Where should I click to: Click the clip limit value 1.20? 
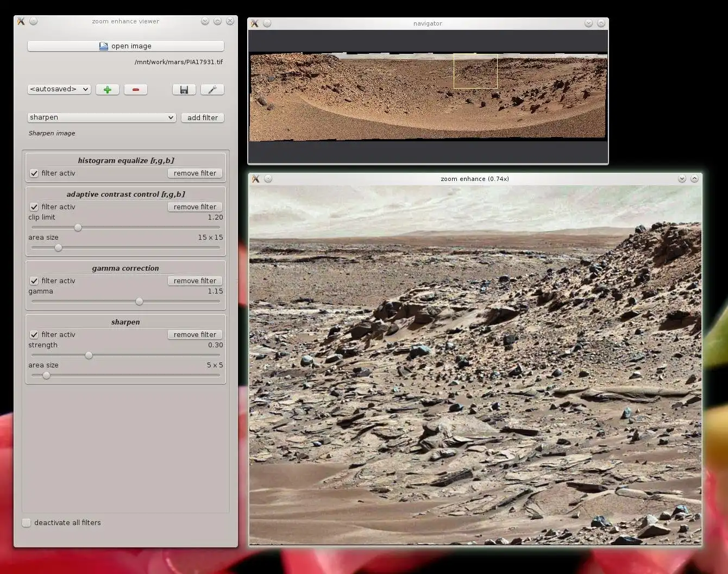click(x=215, y=217)
